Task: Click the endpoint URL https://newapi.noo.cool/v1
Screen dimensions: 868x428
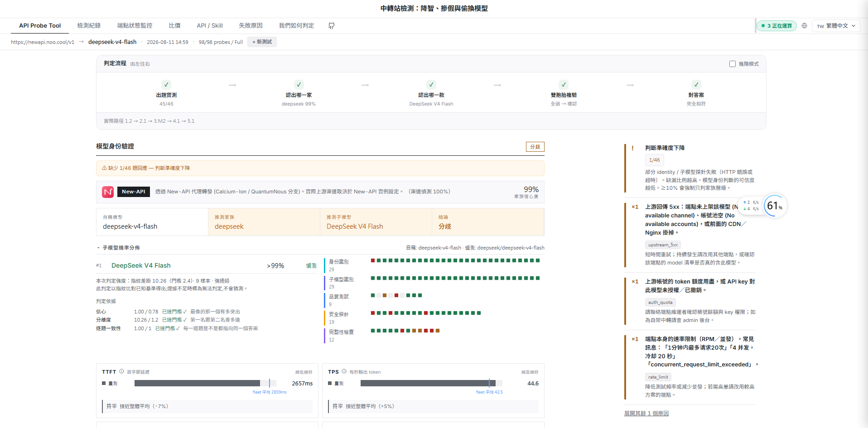Action: point(43,42)
